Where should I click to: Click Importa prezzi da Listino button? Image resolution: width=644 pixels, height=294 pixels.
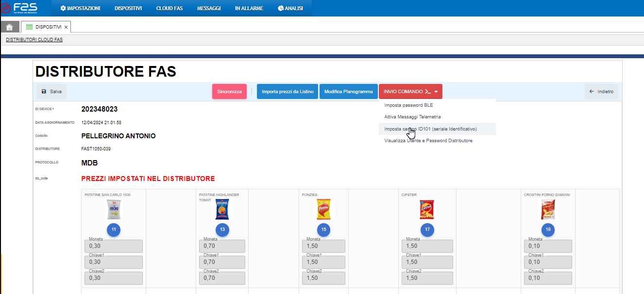(288, 91)
